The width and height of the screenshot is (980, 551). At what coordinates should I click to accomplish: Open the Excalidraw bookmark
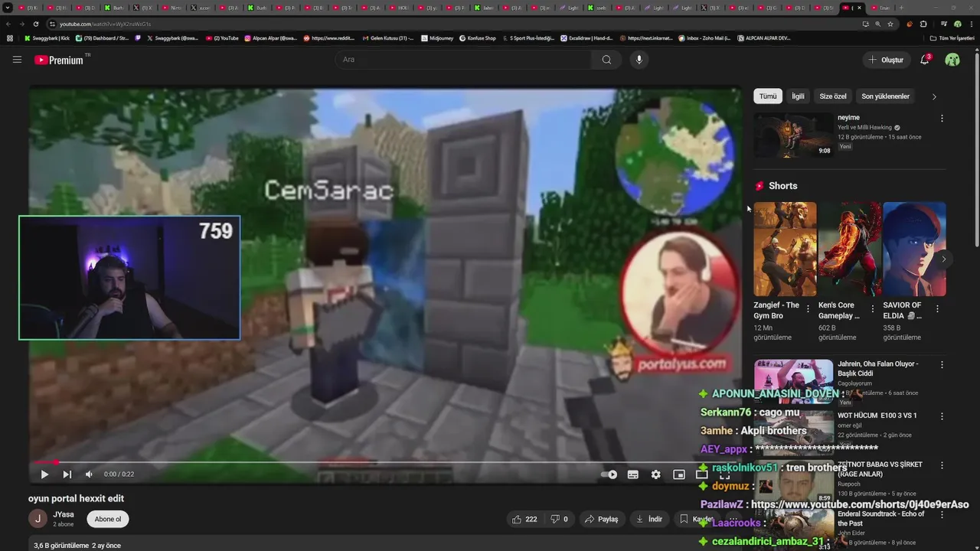pyautogui.click(x=588, y=38)
